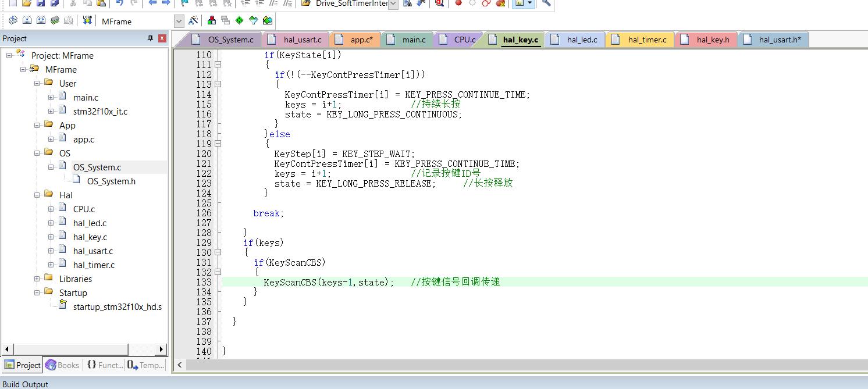Select hal_key.c in project tree

click(90, 237)
